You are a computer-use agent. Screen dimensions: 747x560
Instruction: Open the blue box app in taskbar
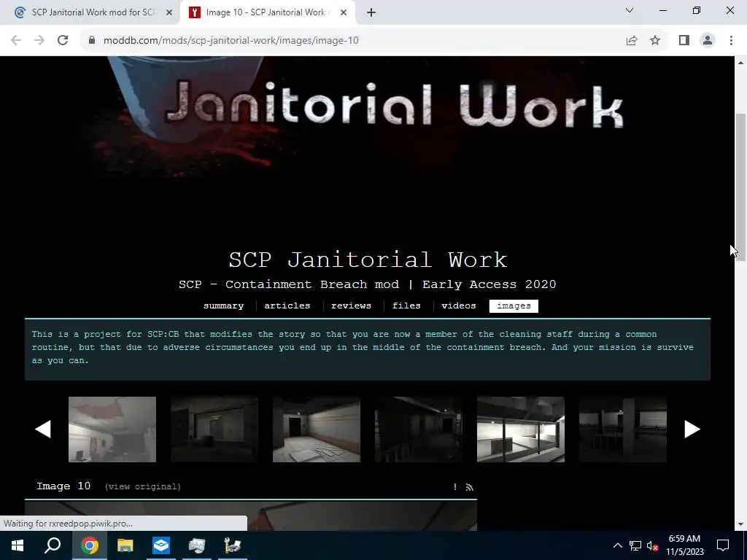click(x=161, y=545)
